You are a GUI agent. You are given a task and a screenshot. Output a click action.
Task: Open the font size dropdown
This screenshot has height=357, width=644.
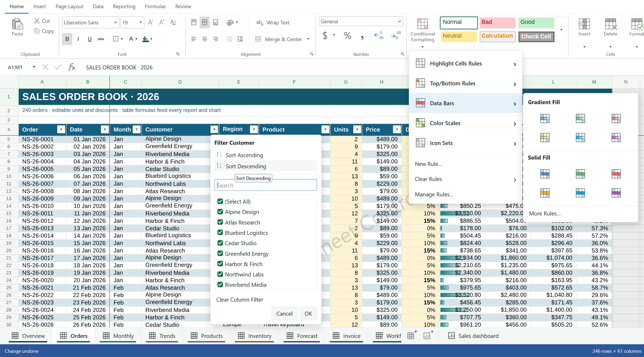[x=140, y=23]
